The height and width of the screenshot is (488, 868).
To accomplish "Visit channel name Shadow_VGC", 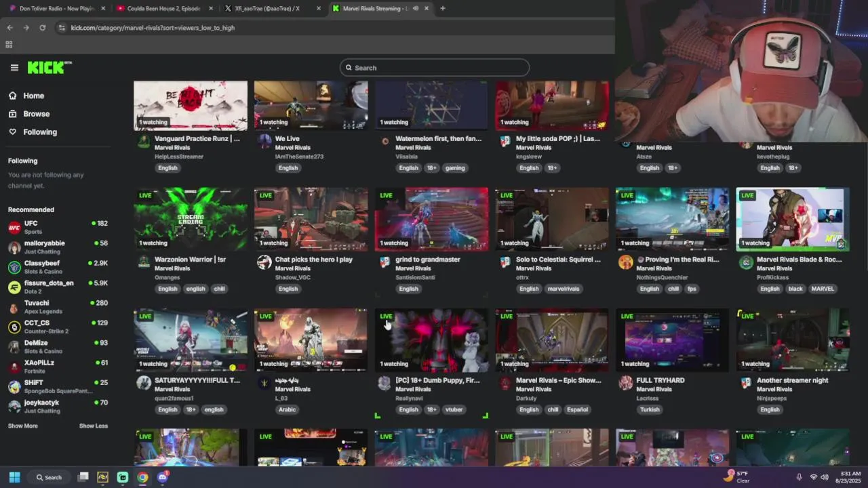I will (x=293, y=277).
